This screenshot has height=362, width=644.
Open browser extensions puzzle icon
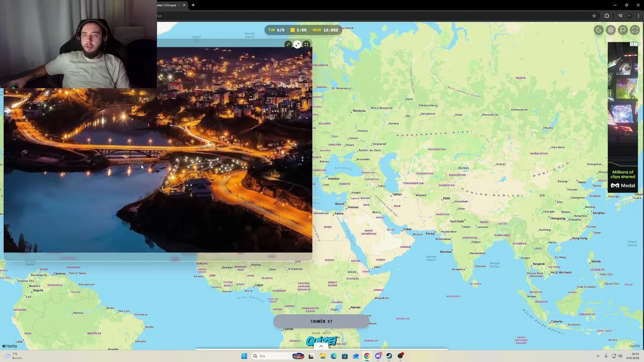[x=607, y=16]
